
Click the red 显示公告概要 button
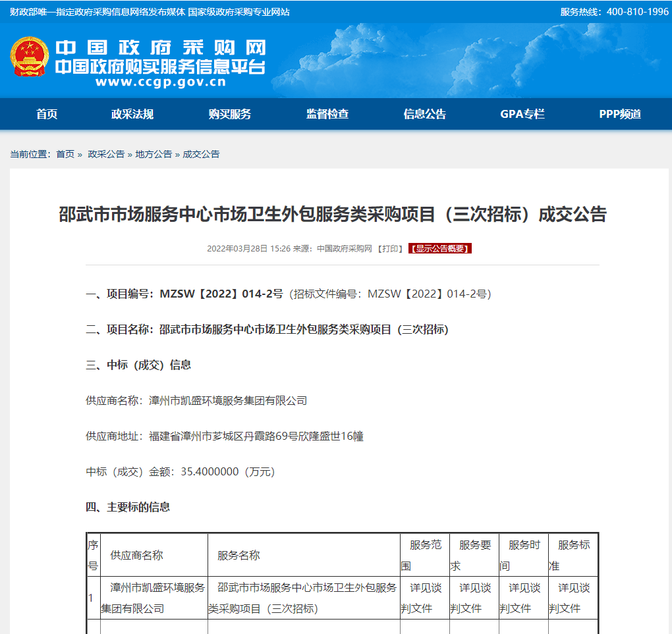(439, 249)
